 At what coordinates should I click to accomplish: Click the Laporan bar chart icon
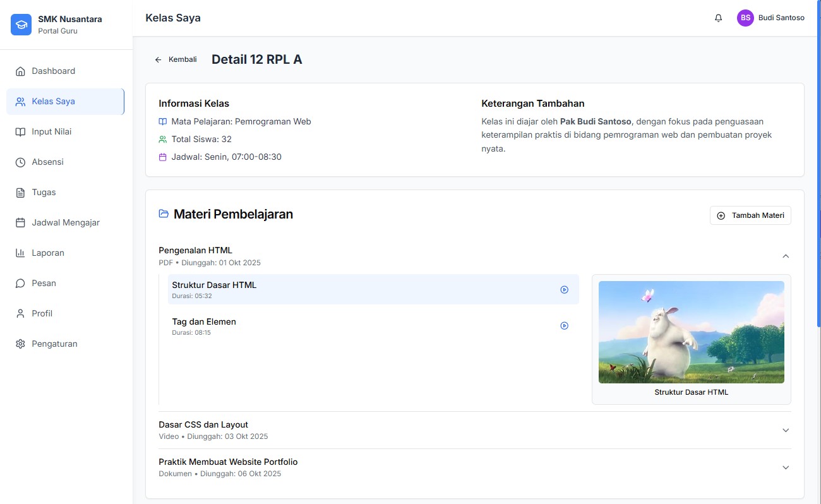tap(20, 253)
